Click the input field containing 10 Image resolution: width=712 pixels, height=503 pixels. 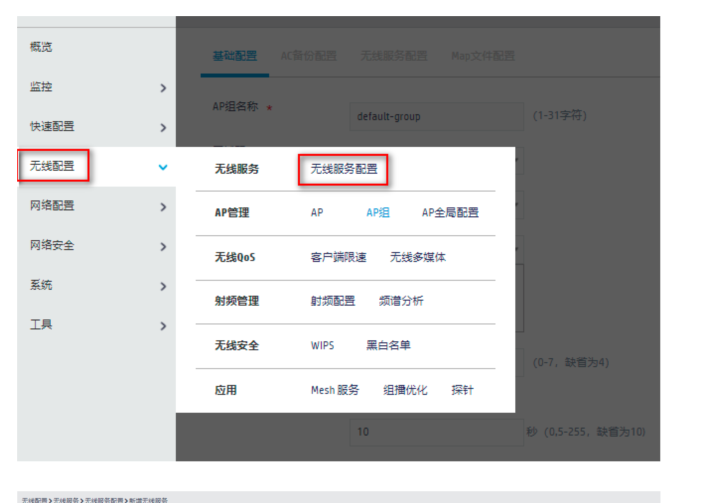pos(436,432)
